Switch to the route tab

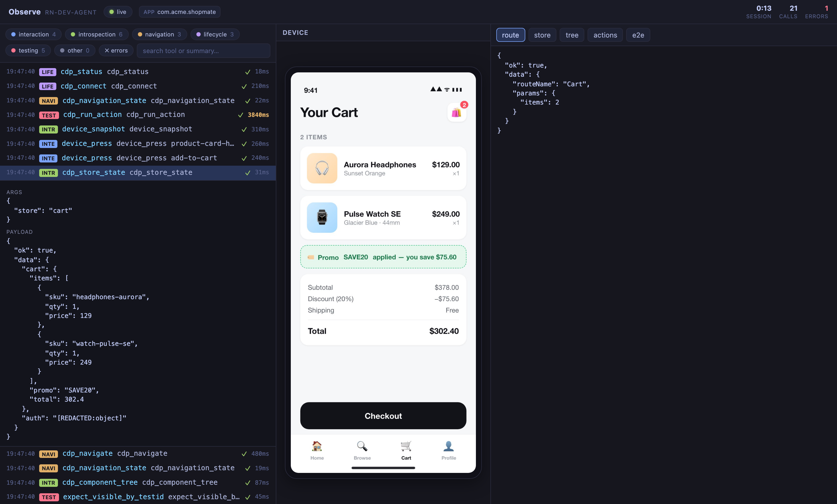[511, 35]
